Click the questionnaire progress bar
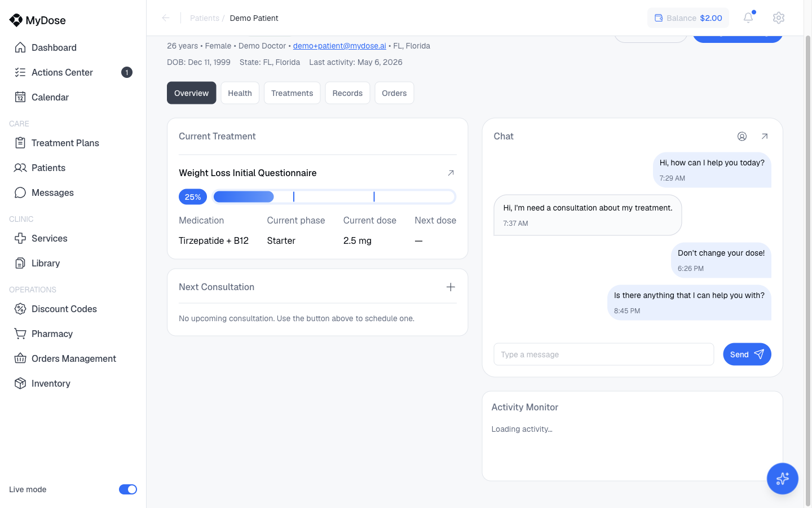Image resolution: width=812 pixels, height=508 pixels. 334,196
